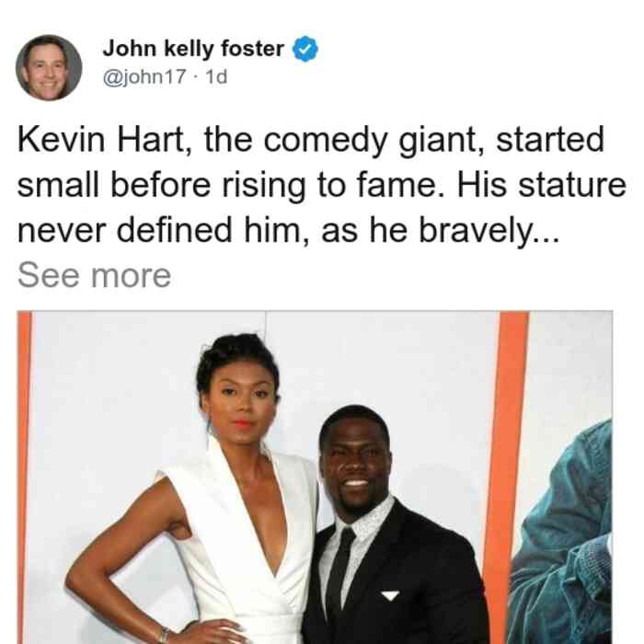
Task: Open the attached red carpet photo
Action: 315,477
